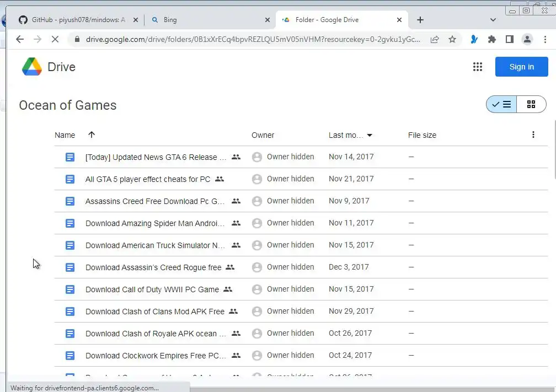Click Docs icon of GTA 6 Release row

point(70,157)
